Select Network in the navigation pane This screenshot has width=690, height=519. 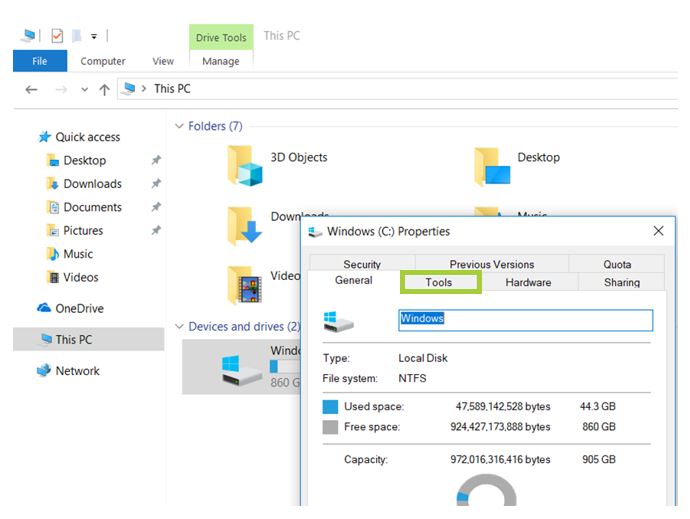77,371
